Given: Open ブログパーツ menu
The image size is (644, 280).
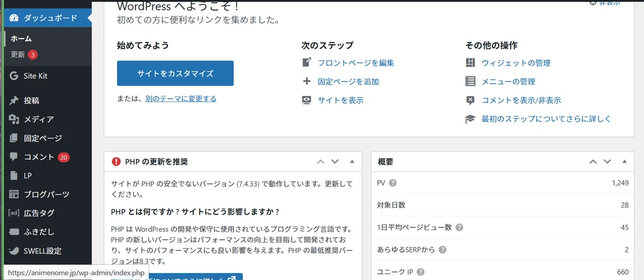Looking at the screenshot, I should pos(46,194).
